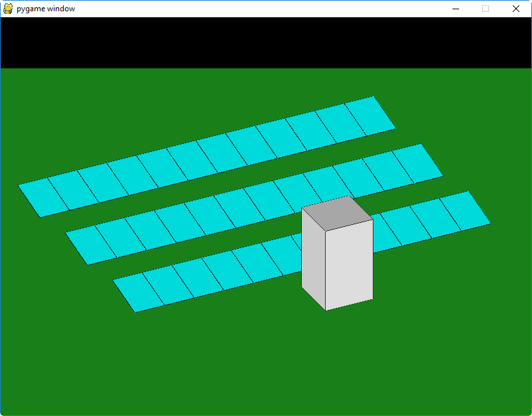
Task: Click the "pygame window" title text
Action: (46, 9)
